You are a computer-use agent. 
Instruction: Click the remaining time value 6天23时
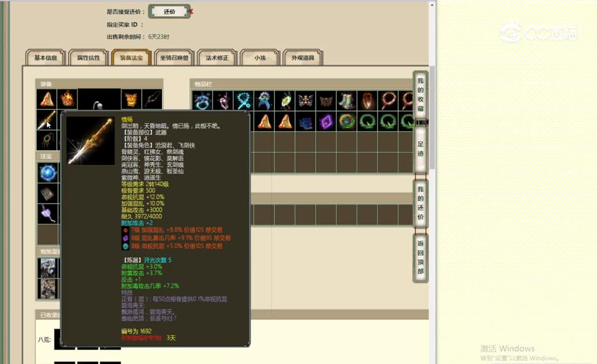159,37
